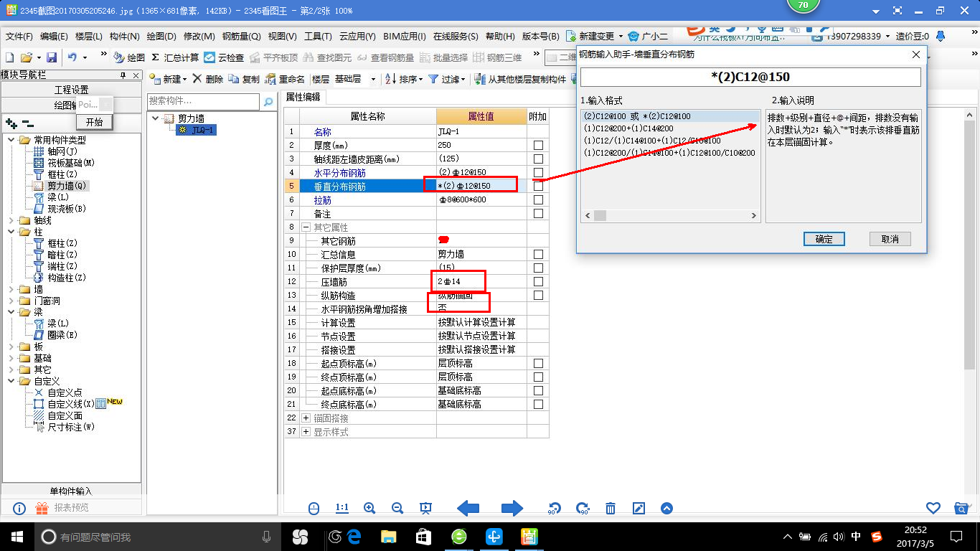Toggle 附加 checkbox for 轴线距左墙皮距离 row

click(538, 159)
